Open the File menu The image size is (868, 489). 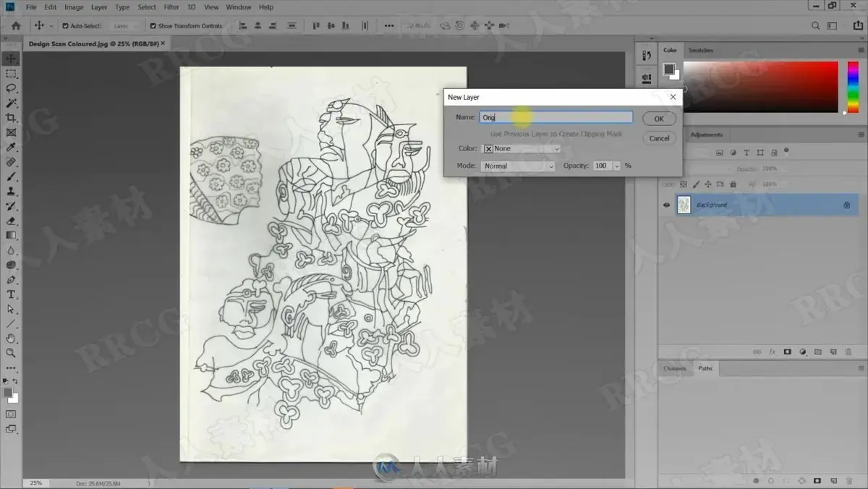(x=31, y=7)
